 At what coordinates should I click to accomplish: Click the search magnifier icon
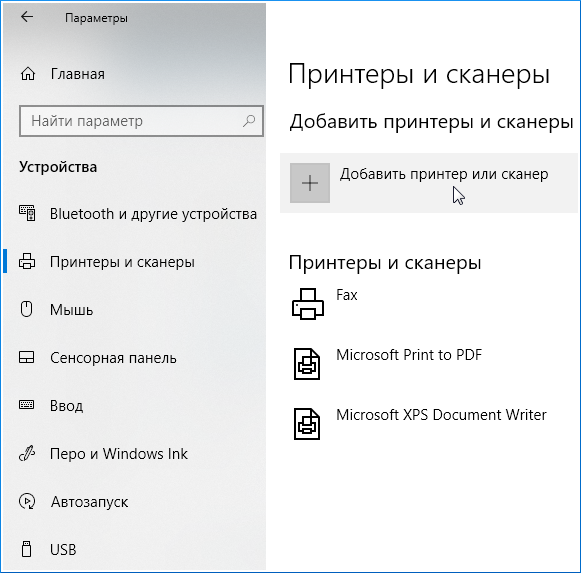249,120
